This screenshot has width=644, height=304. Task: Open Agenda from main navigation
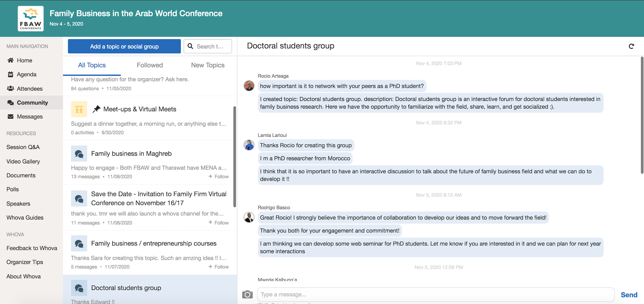pyautogui.click(x=26, y=74)
